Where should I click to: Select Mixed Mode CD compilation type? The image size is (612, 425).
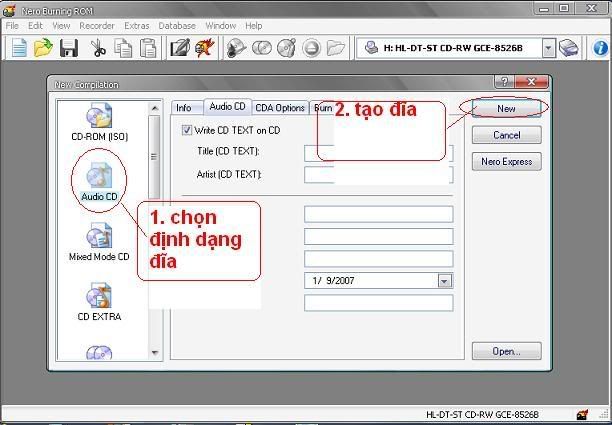pyautogui.click(x=99, y=242)
